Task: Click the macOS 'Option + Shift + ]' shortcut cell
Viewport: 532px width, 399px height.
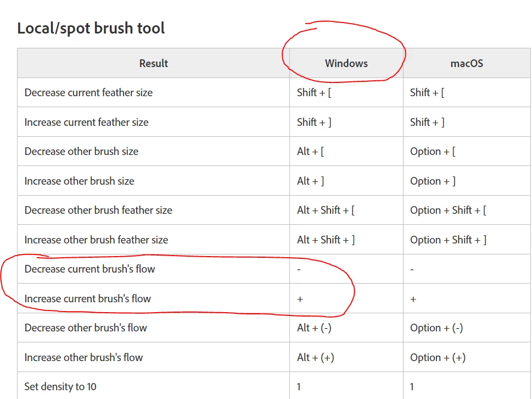Action: click(448, 240)
